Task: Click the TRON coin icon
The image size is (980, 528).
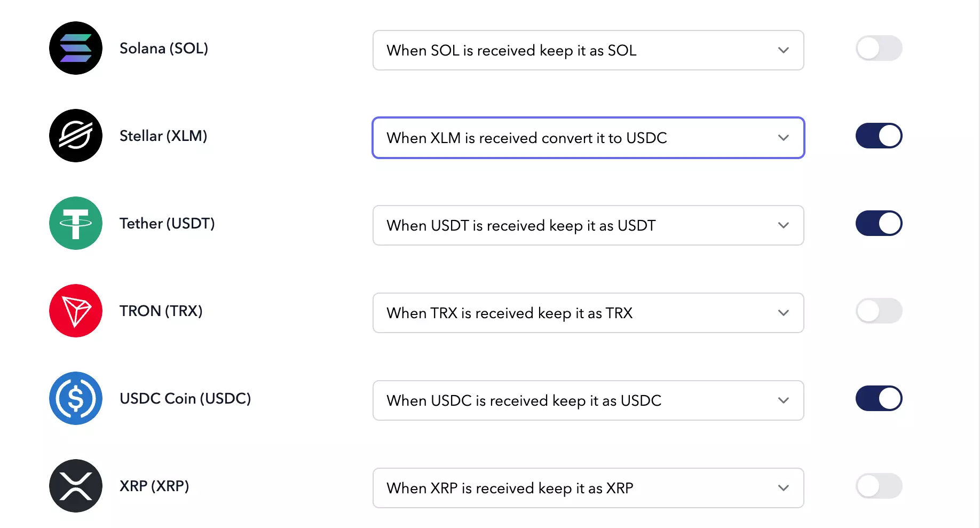Action: pyautogui.click(x=76, y=311)
